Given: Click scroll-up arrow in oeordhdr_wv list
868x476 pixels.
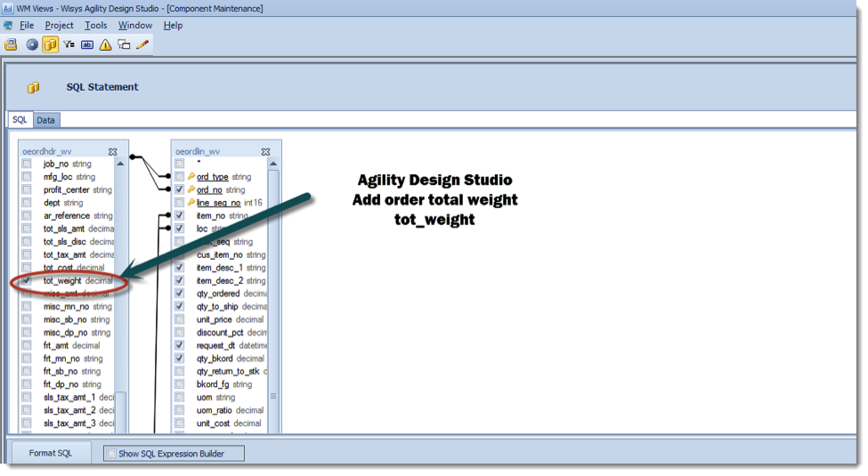Looking at the screenshot, I should tap(120, 164).
